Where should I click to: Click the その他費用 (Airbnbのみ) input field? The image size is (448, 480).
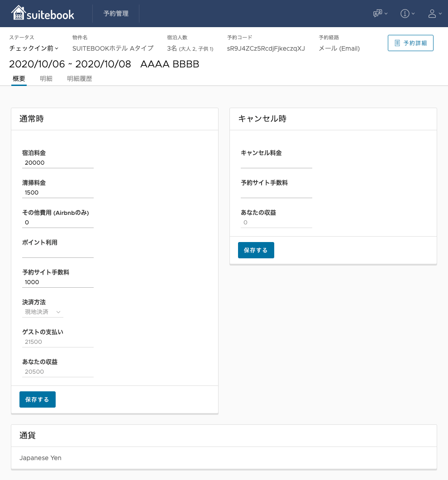57,222
